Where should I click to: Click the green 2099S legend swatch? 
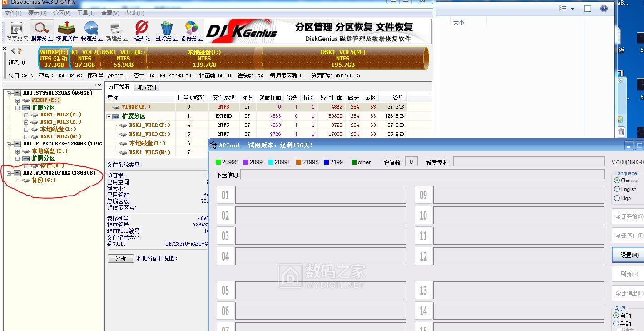point(218,162)
